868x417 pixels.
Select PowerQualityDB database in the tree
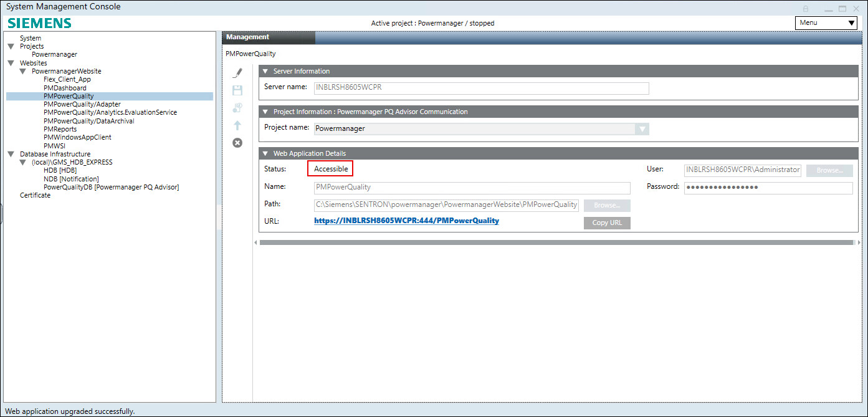coord(111,187)
